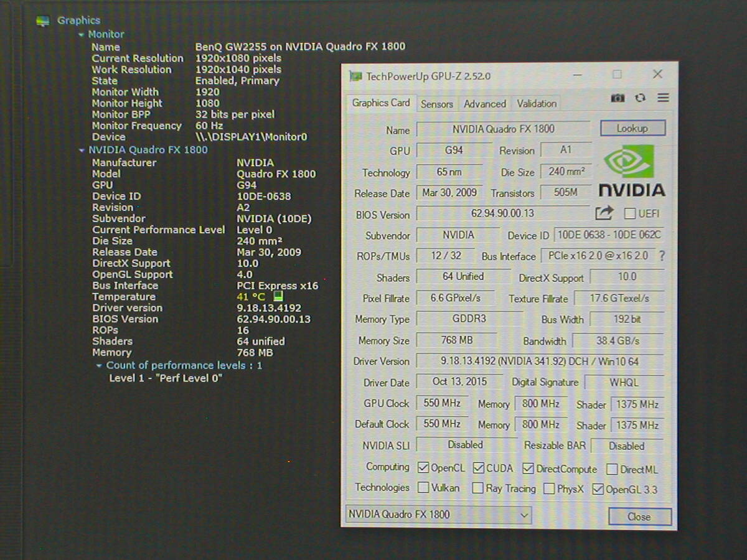
Task: Click the green temperature indicator icon
Action: pyautogui.click(x=278, y=297)
